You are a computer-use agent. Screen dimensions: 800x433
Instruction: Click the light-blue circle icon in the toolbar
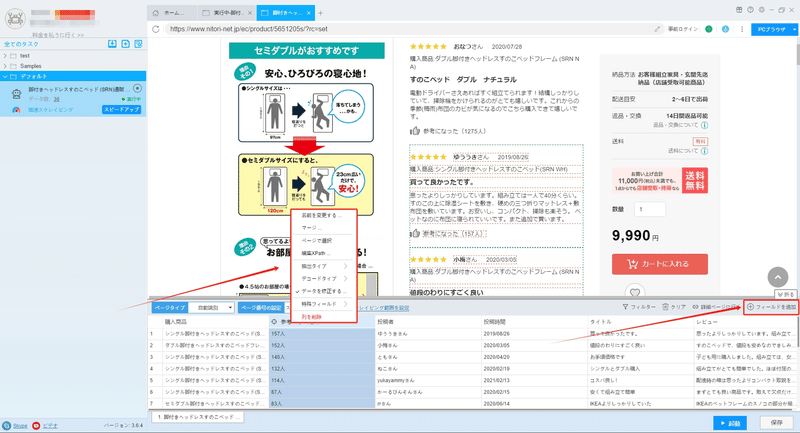725,29
